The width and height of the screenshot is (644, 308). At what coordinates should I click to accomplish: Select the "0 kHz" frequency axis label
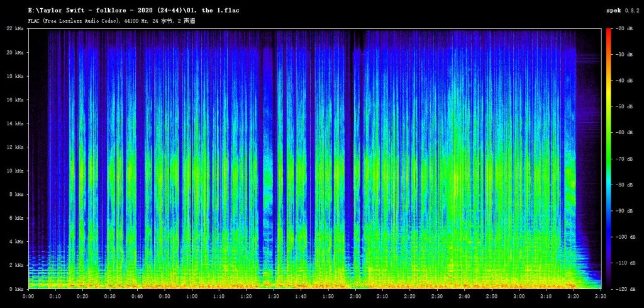pyautogui.click(x=17, y=289)
